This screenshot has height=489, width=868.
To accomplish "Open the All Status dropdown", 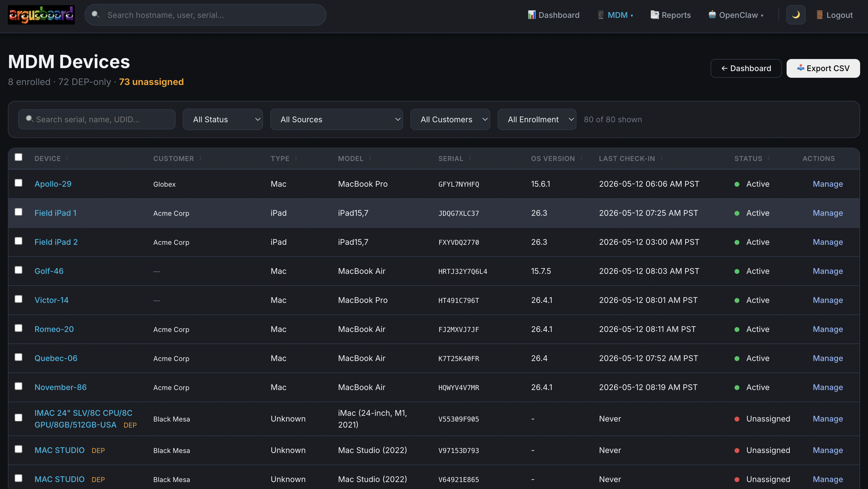I will click(x=223, y=119).
